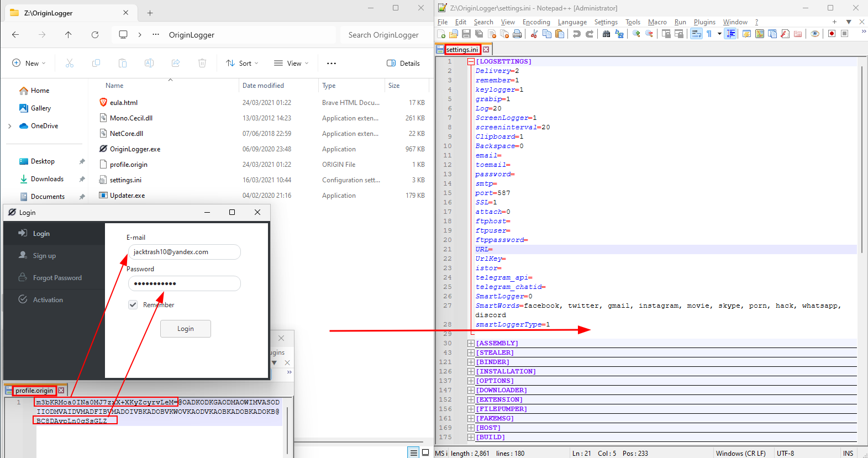Click the Rename icon in Explorer toolbar
The image size is (868, 458).
(x=149, y=63)
